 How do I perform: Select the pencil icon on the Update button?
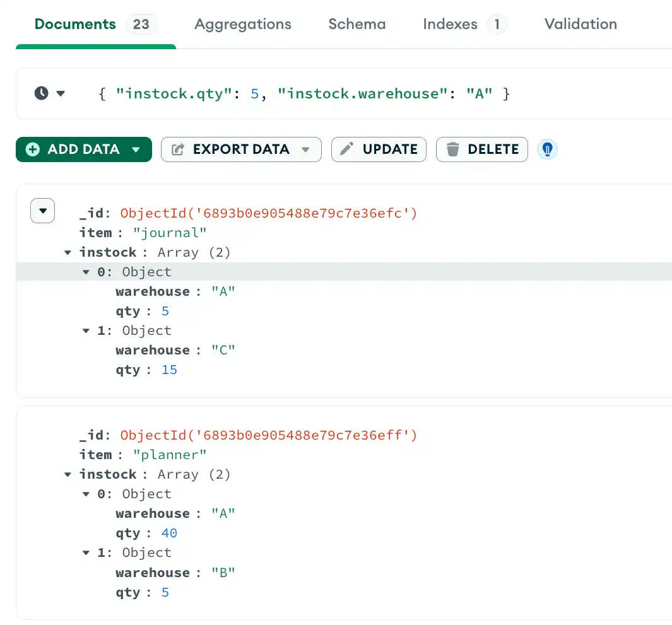tap(346, 149)
